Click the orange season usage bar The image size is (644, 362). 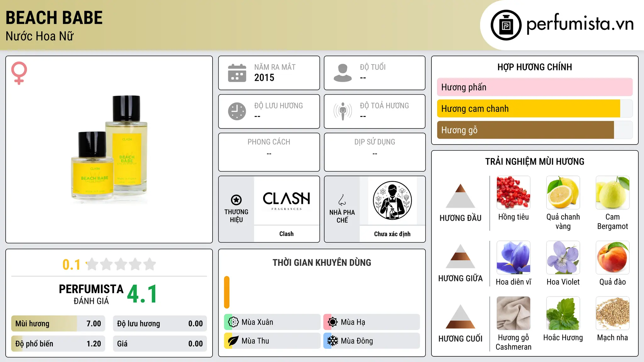(227, 292)
